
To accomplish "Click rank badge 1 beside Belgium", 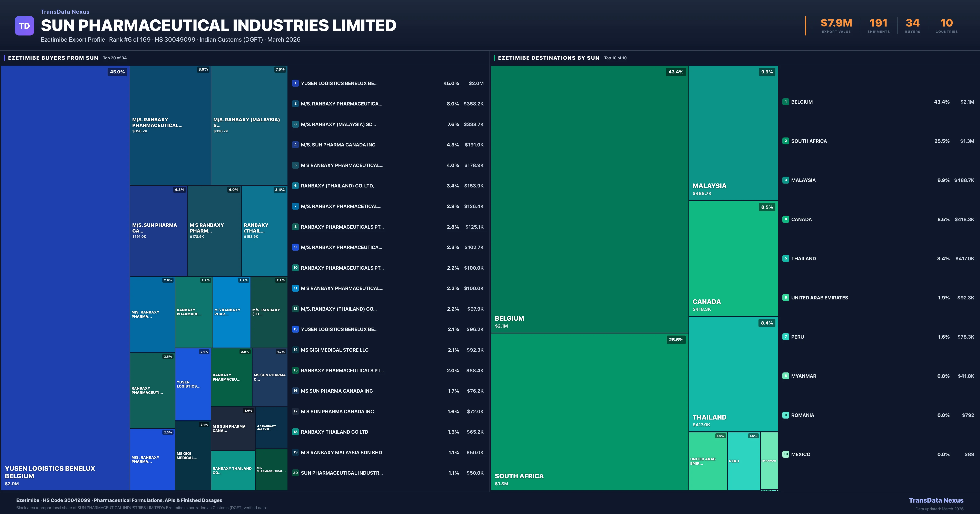I will [x=786, y=102].
